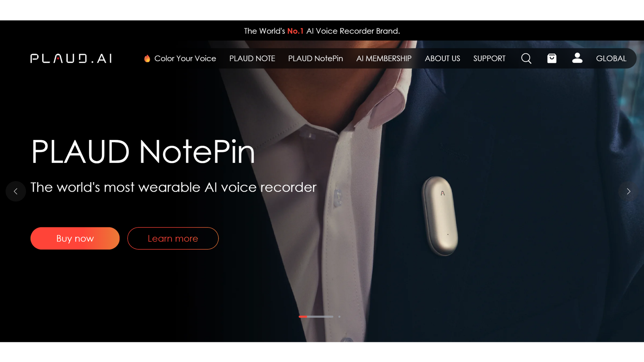Open the user account icon
This screenshot has height=362, width=644.
pyautogui.click(x=577, y=58)
